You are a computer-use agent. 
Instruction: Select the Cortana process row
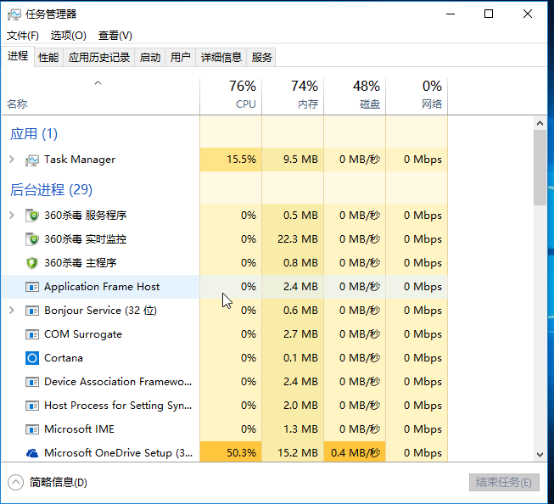coord(225,358)
